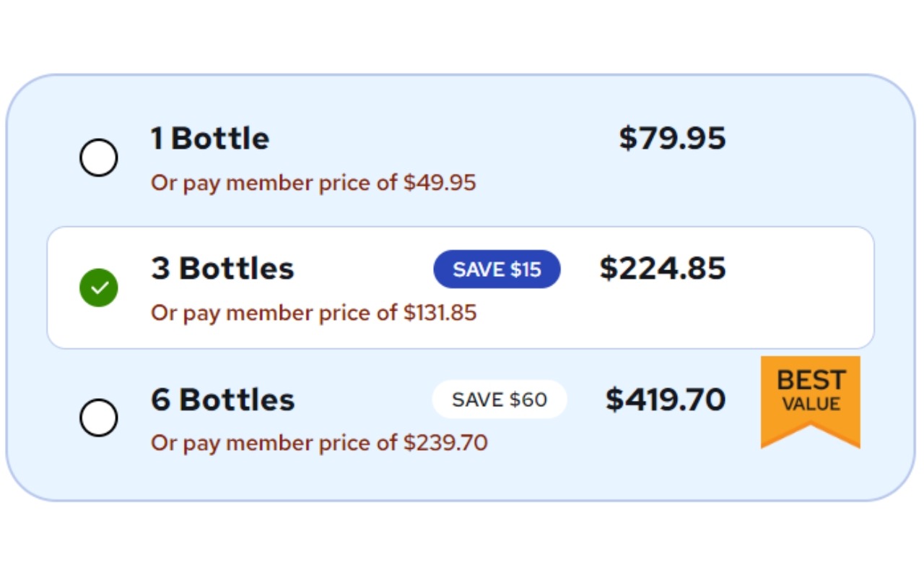
Task: Click the $131.85 member price amount
Action: [x=440, y=313]
